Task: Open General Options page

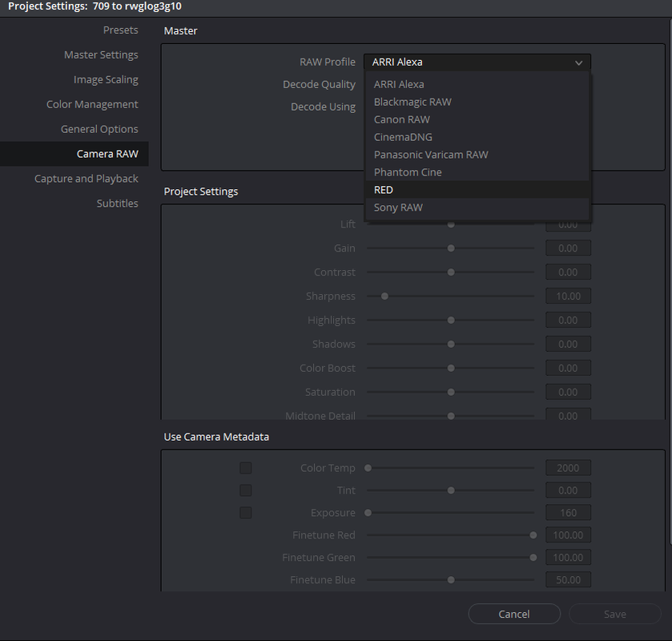Action: tap(99, 129)
